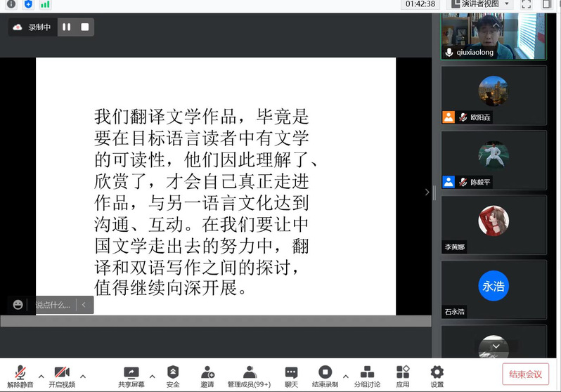Click the 结束会议 end meeting button
Viewport: 561px width, 392px height.
coord(526,374)
